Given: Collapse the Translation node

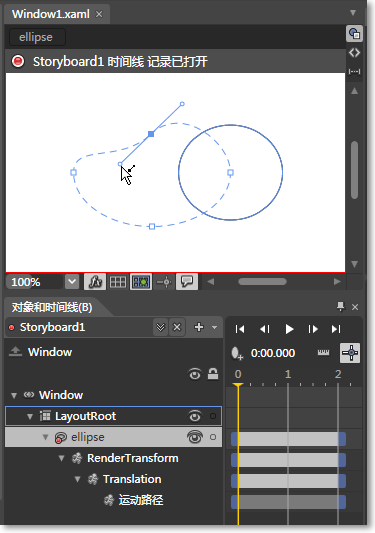Looking at the screenshot, I should (x=78, y=479).
